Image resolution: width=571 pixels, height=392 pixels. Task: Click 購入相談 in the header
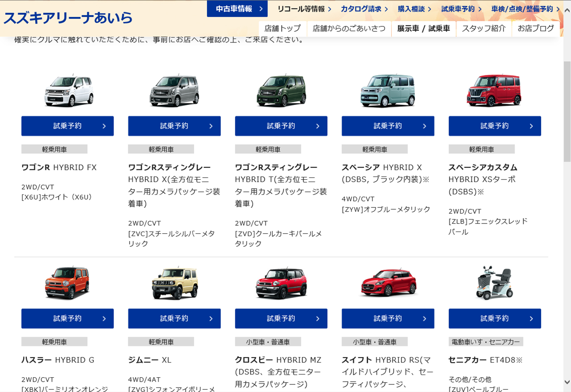click(415, 9)
